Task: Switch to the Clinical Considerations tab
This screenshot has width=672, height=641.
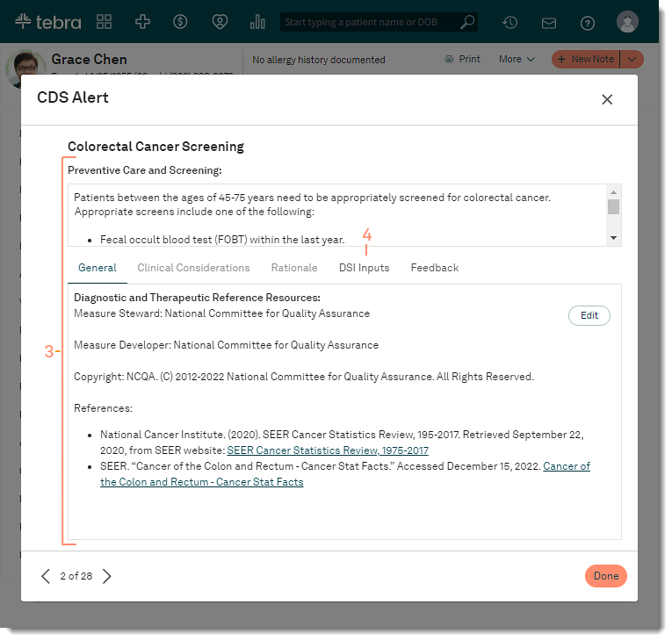Action: (193, 268)
